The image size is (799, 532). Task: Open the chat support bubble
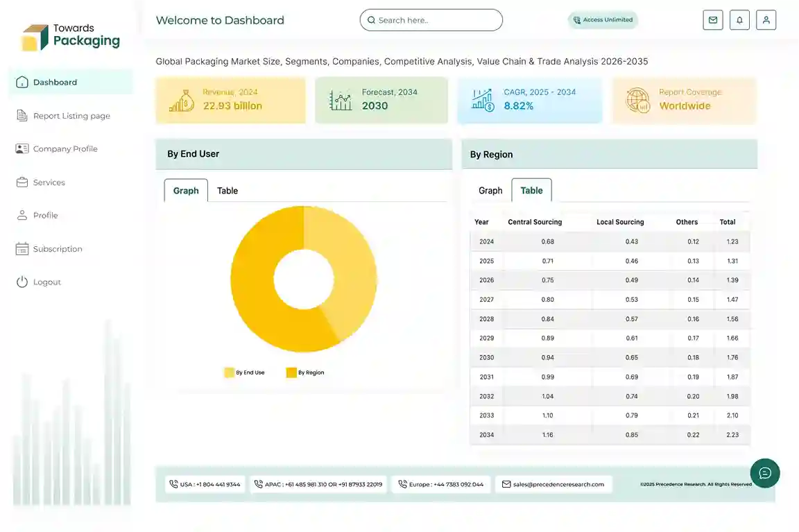coord(764,473)
